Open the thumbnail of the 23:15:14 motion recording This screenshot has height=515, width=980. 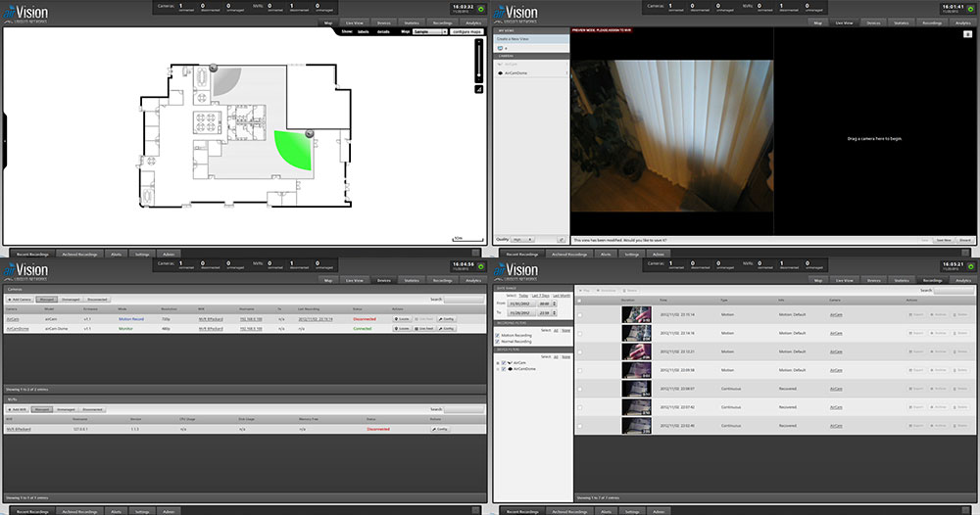pyautogui.click(x=636, y=314)
